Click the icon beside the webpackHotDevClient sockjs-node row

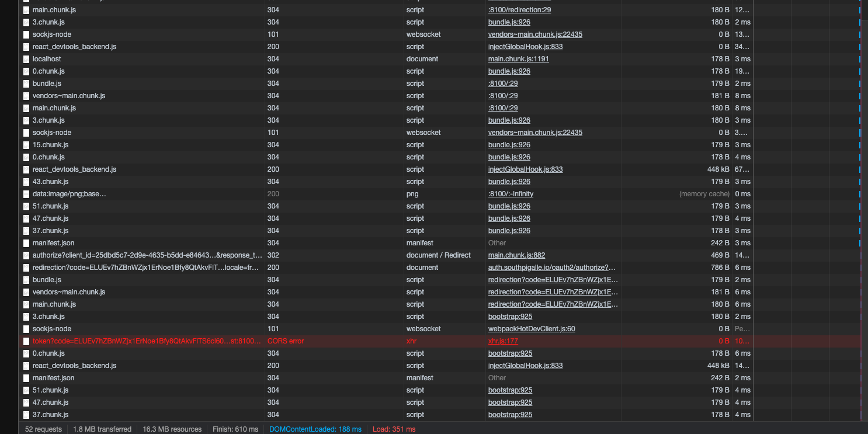click(26, 329)
